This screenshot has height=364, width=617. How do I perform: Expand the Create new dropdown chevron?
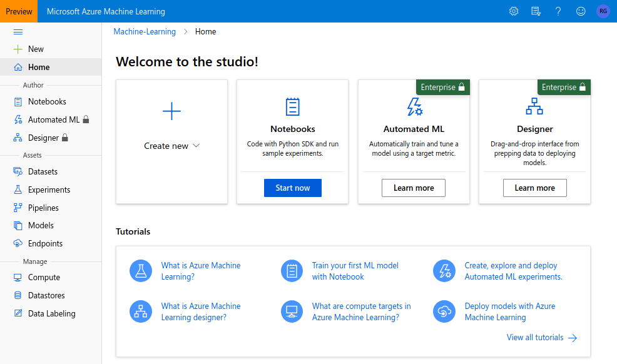point(196,146)
